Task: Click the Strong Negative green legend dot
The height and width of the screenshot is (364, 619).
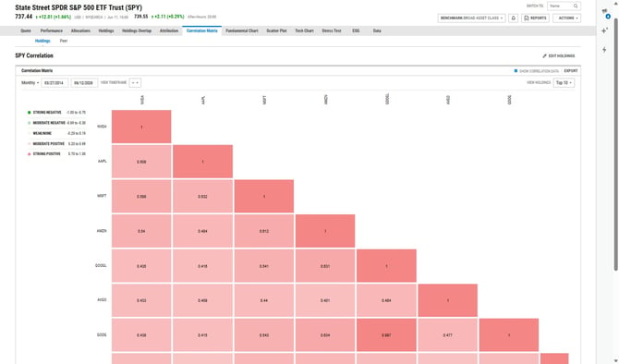Action: point(29,113)
